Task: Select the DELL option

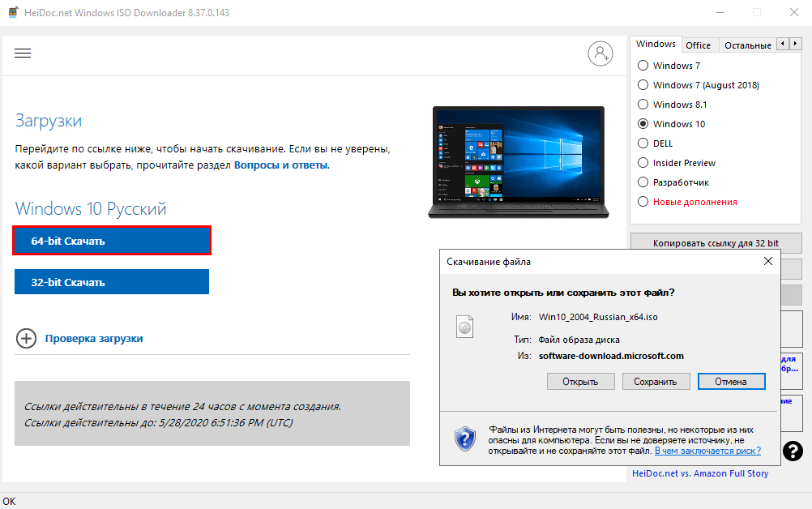Action: pos(643,143)
